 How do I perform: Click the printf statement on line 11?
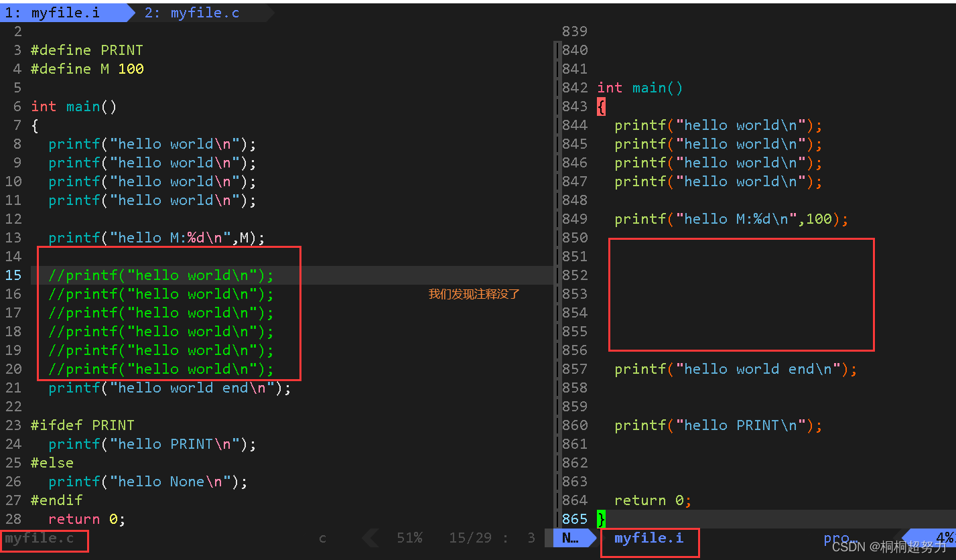(152, 200)
